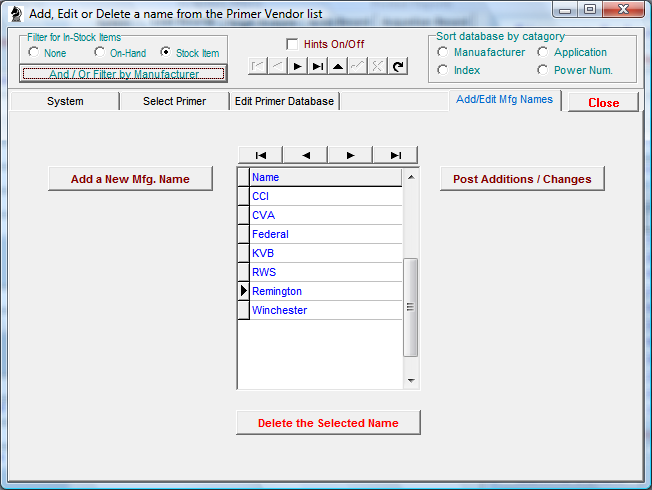The height and width of the screenshot is (490, 652).
Task: Click the top navigator cancel X icon
Action: tap(378, 66)
